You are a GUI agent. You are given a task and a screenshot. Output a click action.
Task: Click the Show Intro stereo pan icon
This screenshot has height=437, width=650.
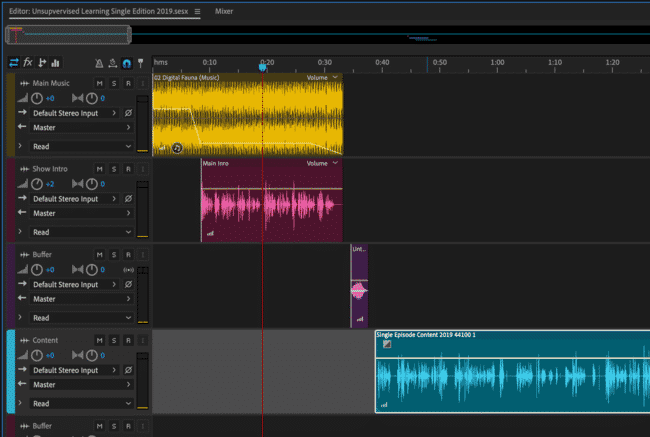(x=78, y=184)
